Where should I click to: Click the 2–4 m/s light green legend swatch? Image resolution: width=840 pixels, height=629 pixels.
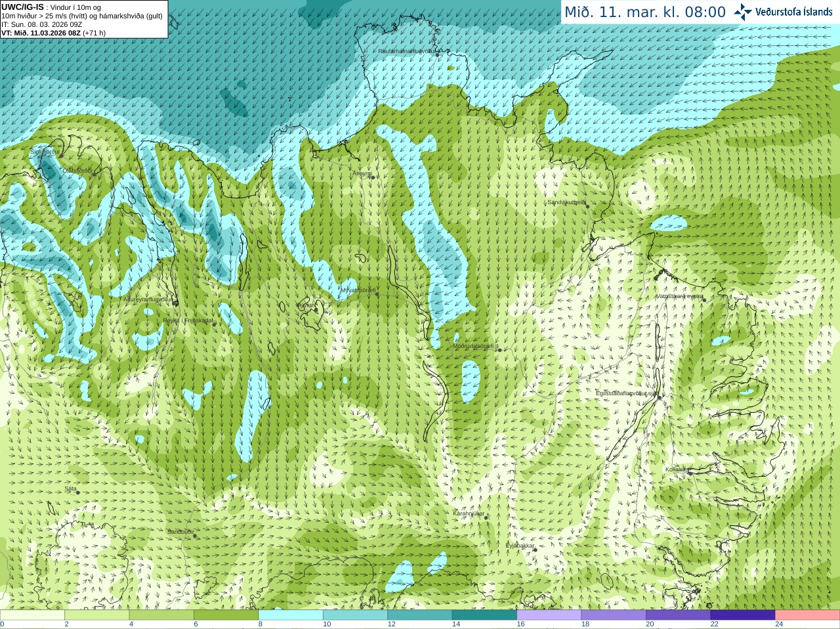(96, 615)
